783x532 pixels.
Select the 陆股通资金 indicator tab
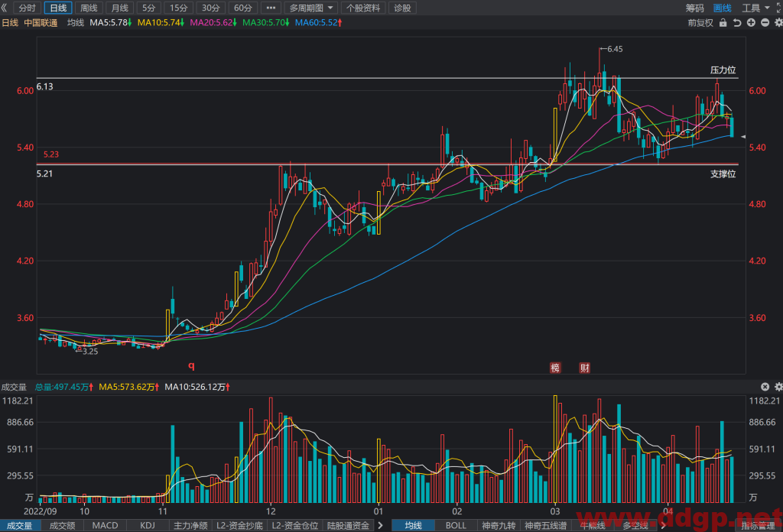point(348,526)
